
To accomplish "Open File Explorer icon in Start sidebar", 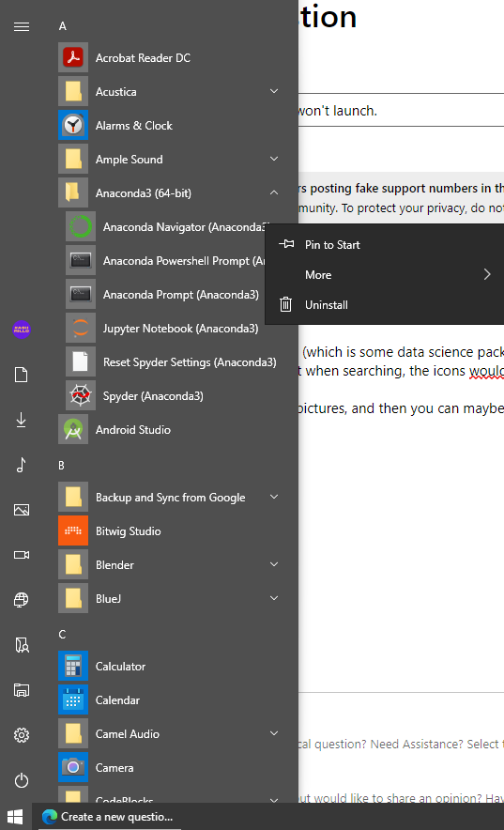I will pos(22,690).
